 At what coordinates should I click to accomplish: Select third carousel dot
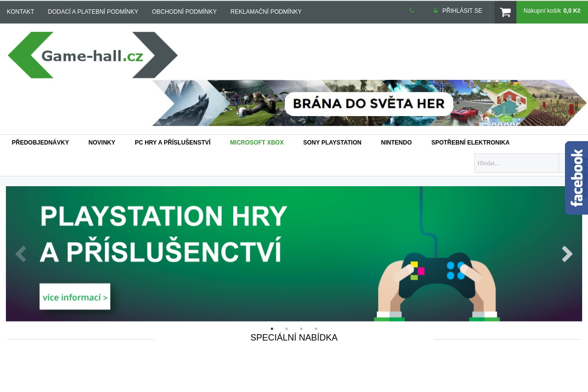point(301,329)
